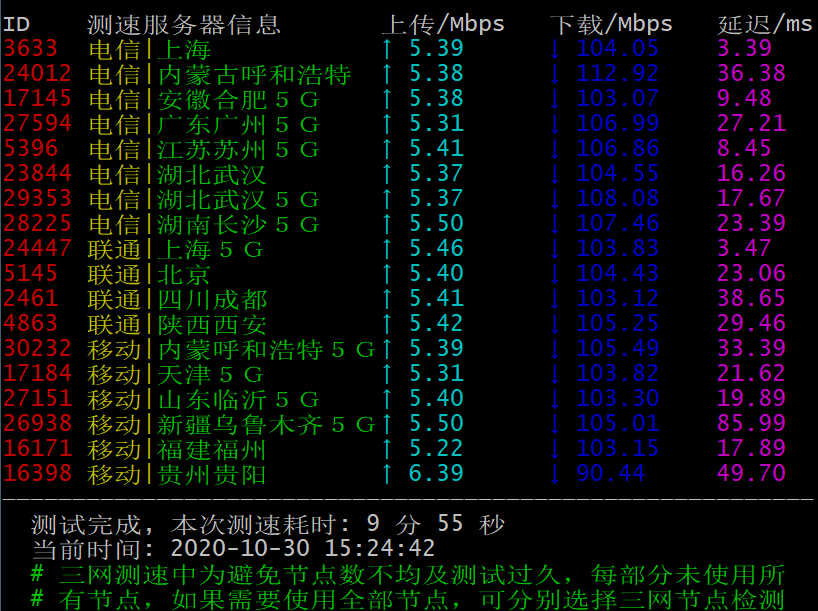
Task: Click the green comment line starting 有节点
Action: (408, 599)
